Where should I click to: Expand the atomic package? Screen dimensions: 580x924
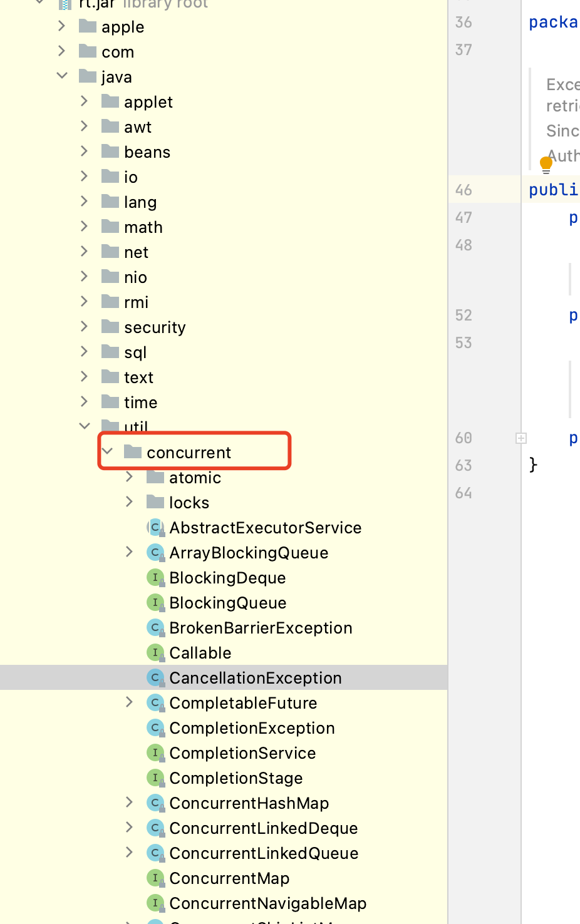tap(130, 477)
